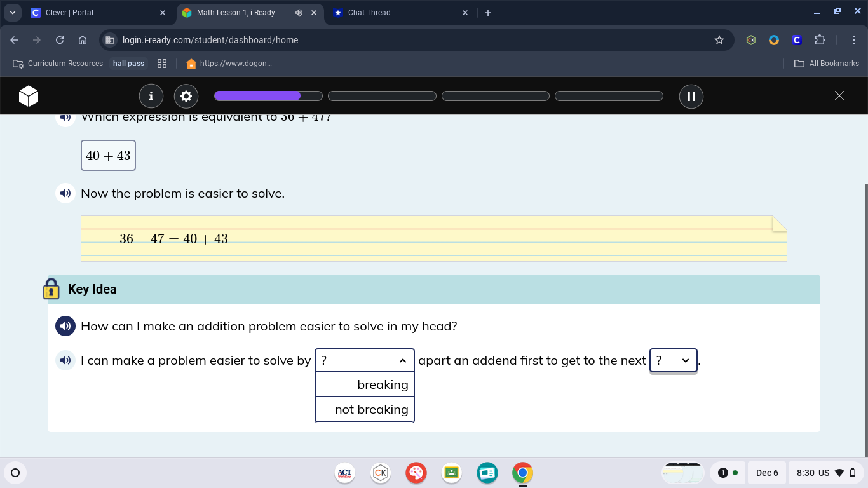The image size is (868, 488).
Task: Open Google Classroom from the shelf
Action: (x=451, y=473)
